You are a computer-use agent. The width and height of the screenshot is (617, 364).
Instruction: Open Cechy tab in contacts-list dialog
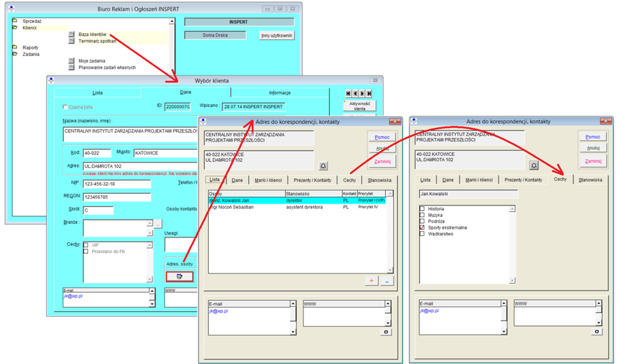(349, 180)
